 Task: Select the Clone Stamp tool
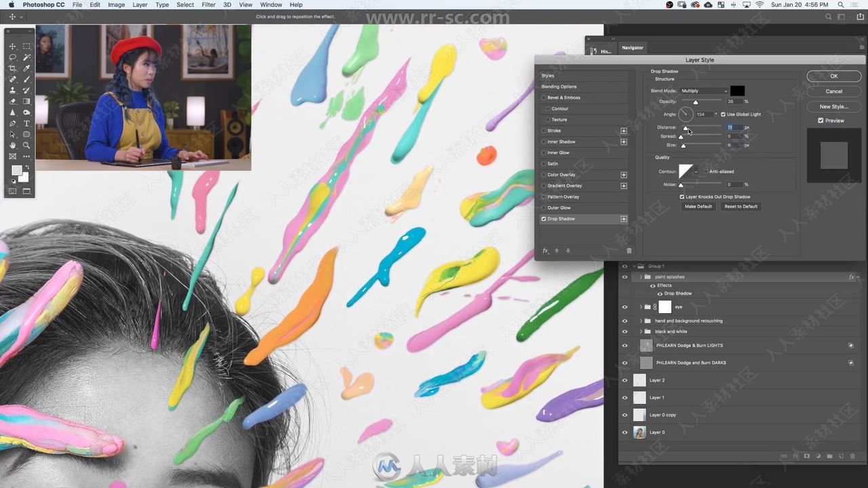(12, 90)
